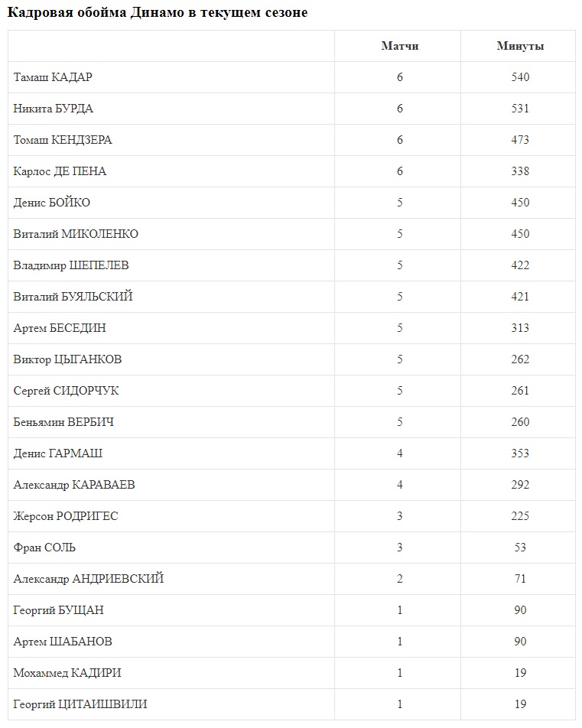The image size is (582, 728).
Task: Select the 531 minutes cell
Action: pos(520,109)
